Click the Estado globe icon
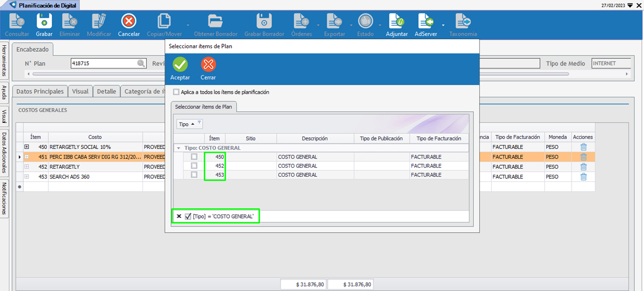This screenshot has width=644, height=291. (x=365, y=21)
